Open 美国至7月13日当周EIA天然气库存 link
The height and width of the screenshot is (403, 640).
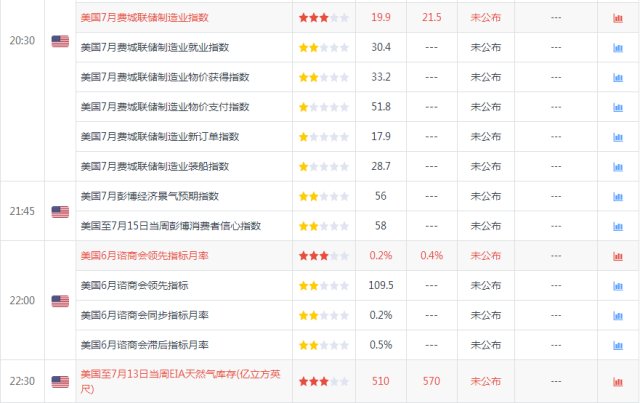[180, 381]
